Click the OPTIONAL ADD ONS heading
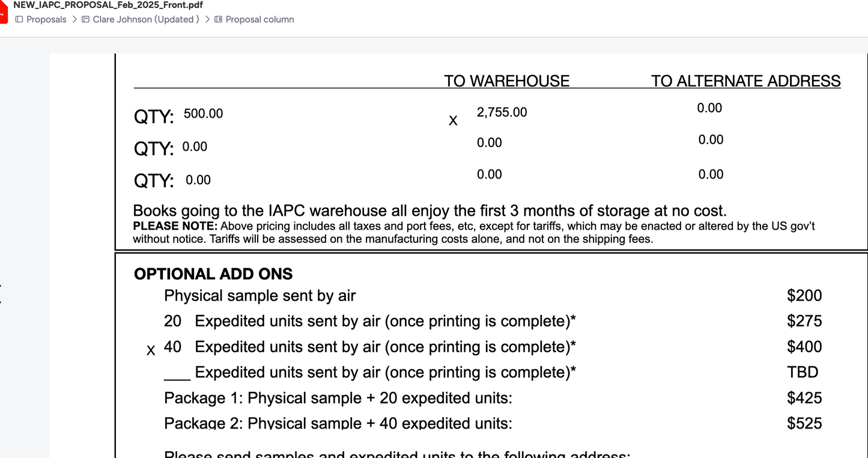This screenshot has height=458, width=868. point(213,274)
